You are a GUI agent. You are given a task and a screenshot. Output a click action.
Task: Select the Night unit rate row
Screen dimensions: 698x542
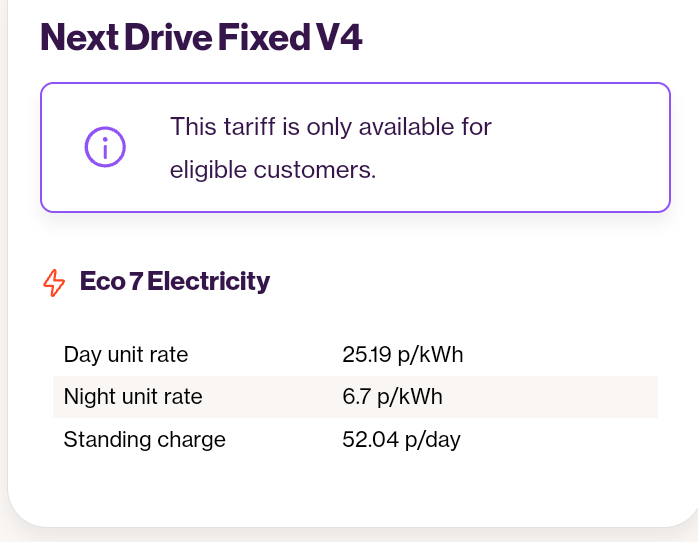355,397
